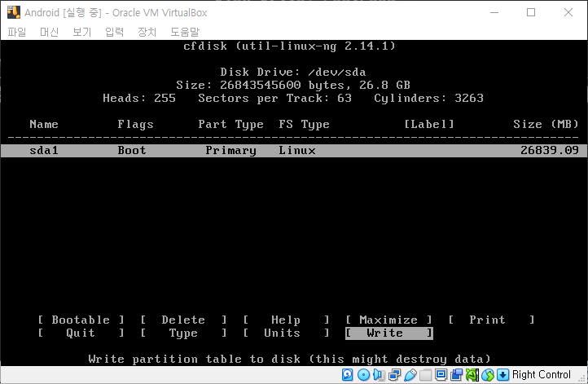Click the status bar size grip

point(582,378)
